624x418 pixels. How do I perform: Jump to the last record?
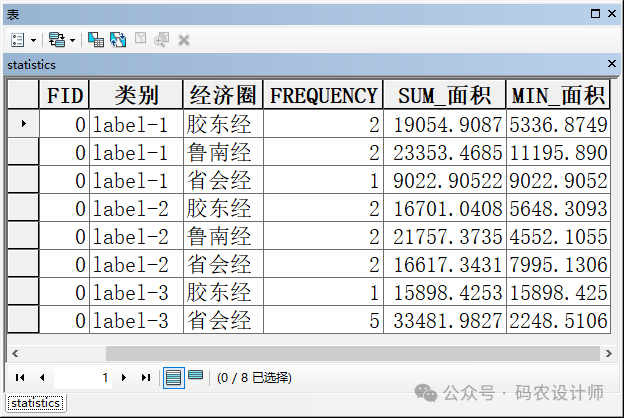[145, 378]
